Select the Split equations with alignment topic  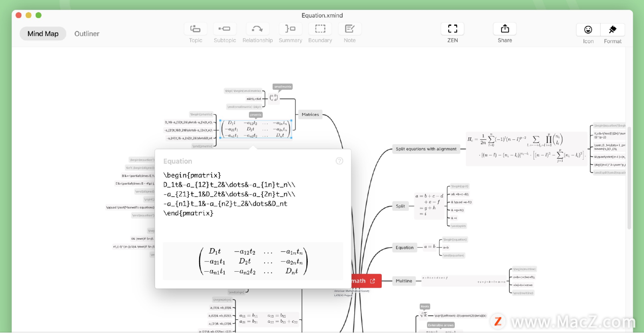click(427, 149)
